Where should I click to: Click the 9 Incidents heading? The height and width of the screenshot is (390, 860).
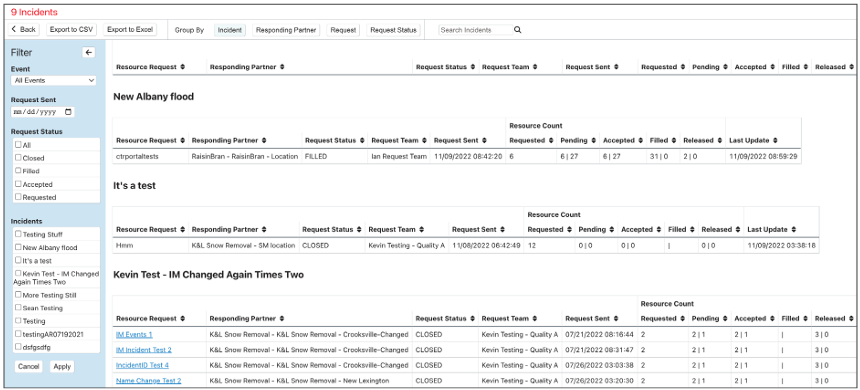click(34, 12)
